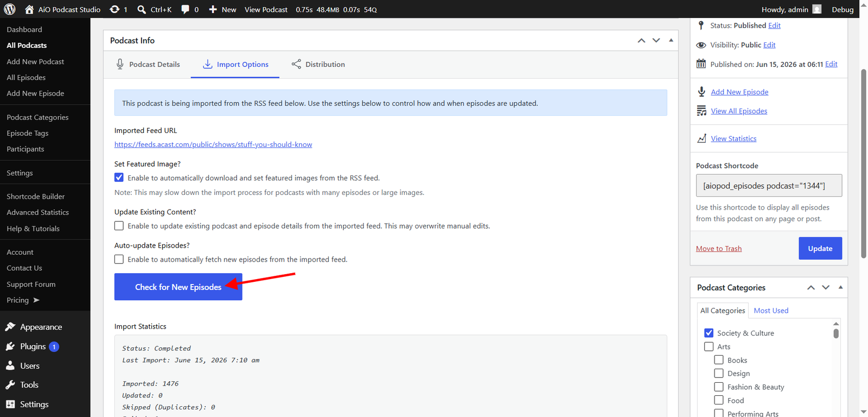Open the AiO Podcast Studio home icon
This screenshot has height=417, width=868.
(x=29, y=9)
